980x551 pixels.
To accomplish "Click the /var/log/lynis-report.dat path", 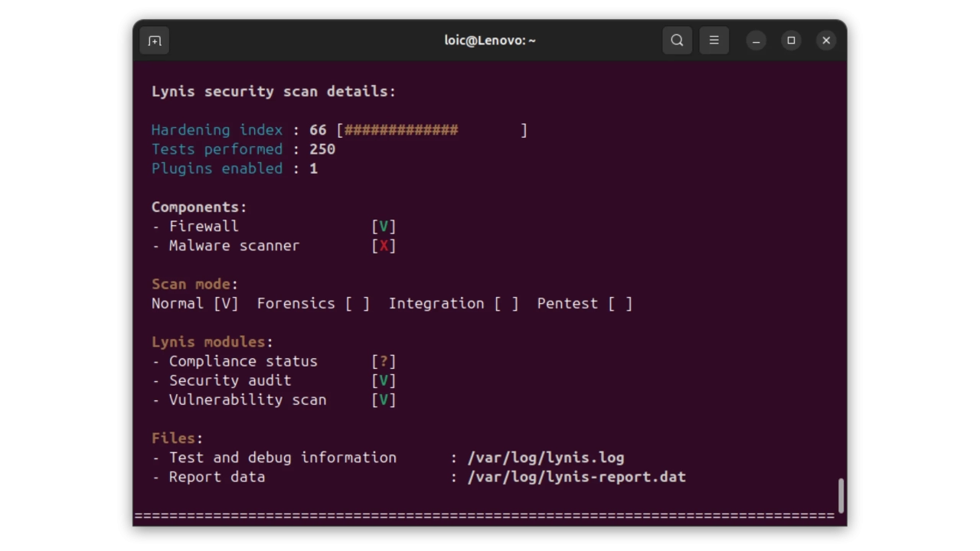I will (x=577, y=477).
